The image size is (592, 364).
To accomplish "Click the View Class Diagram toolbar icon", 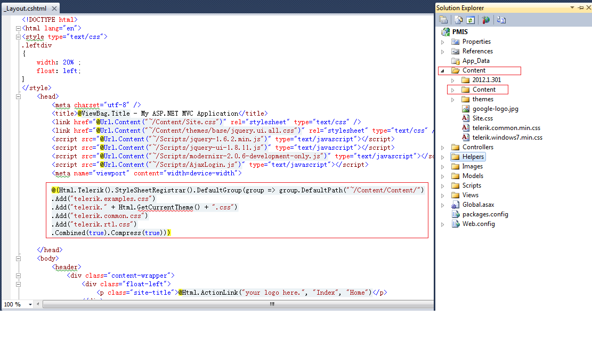I will coord(501,20).
